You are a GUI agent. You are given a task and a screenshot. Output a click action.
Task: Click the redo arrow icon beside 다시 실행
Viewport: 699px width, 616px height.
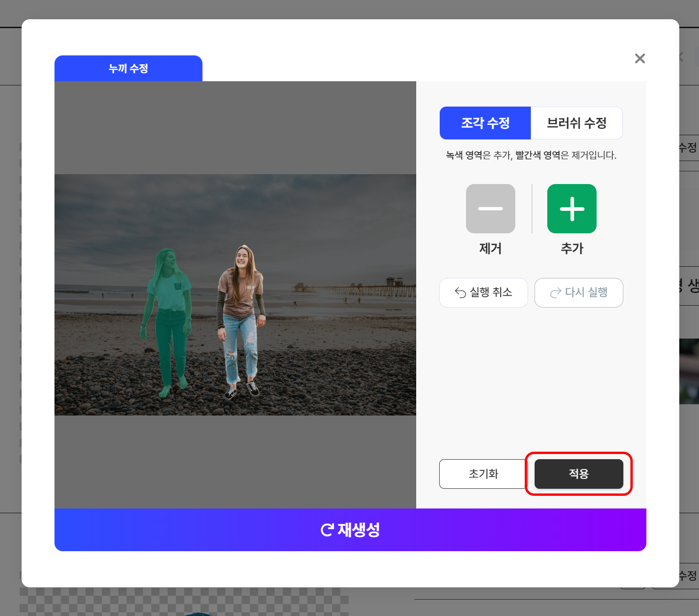(556, 293)
